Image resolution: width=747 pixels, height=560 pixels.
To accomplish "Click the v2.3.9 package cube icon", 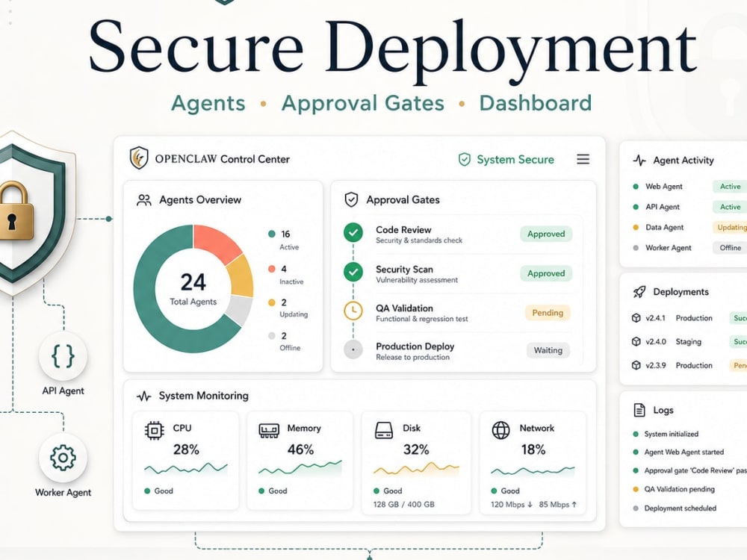I will coord(636,365).
